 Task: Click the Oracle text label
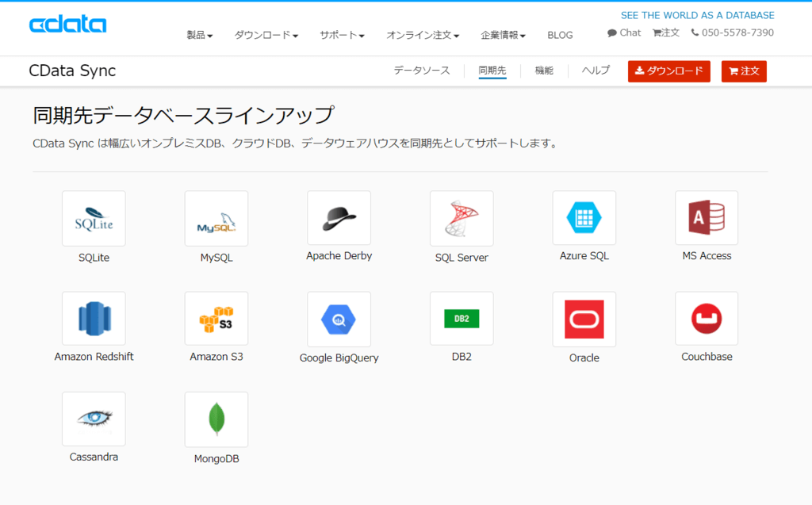click(584, 358)
